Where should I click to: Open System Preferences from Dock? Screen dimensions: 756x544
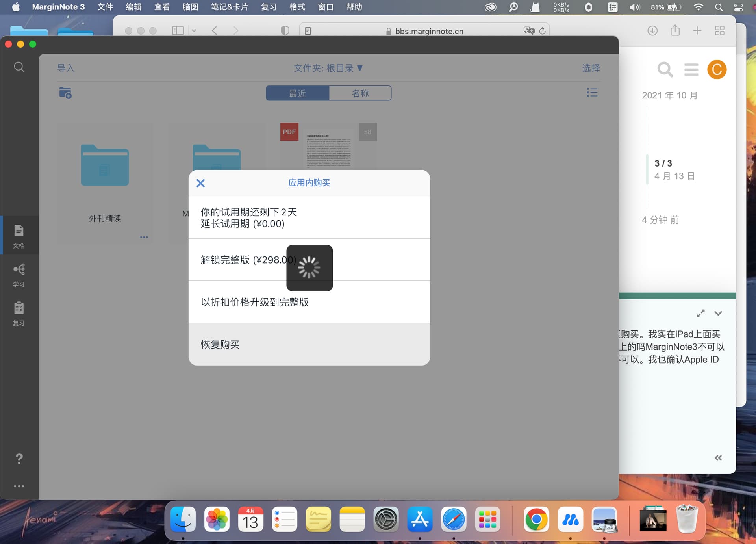(x=386, y=519)
